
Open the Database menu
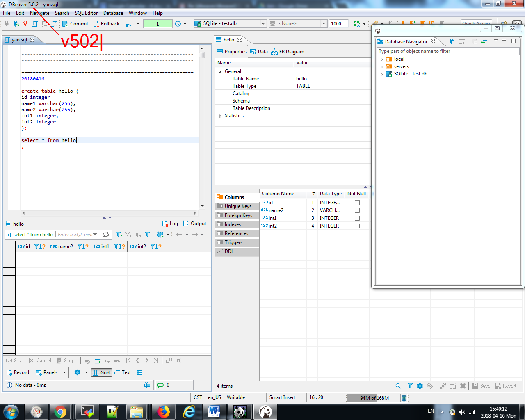click(x=113, y=13)
